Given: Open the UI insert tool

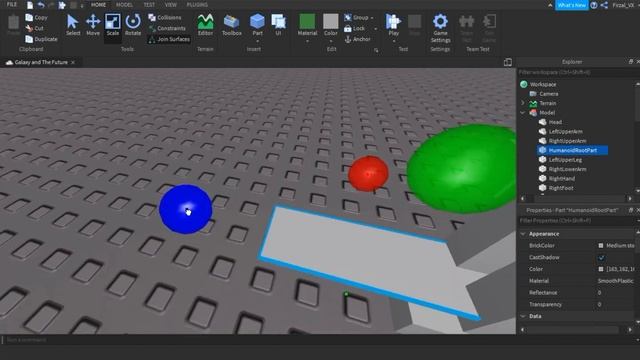Looking at the screenshot, I should (x=278, y=25).
